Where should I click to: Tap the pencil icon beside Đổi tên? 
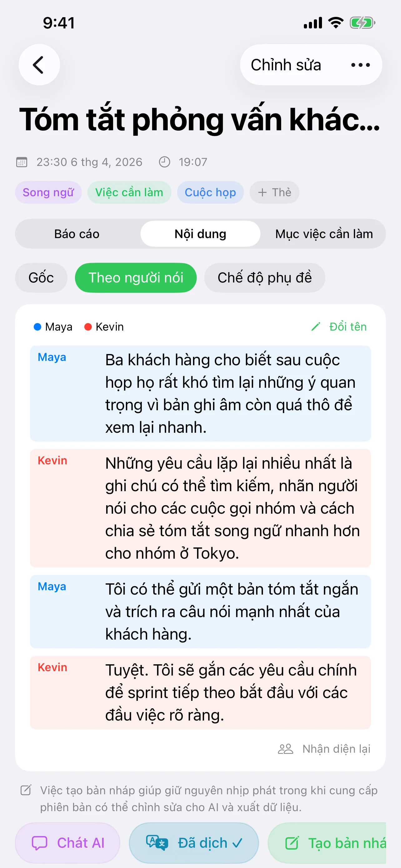(316, 327)
